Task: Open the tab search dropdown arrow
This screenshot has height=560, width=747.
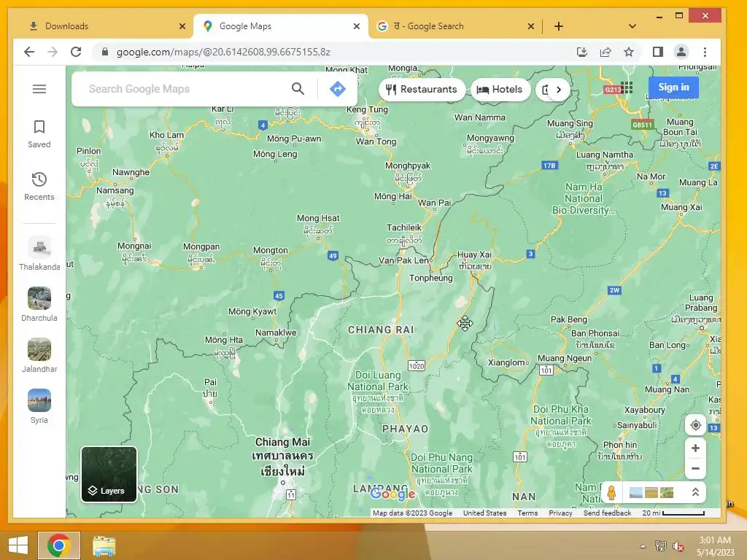Action: [632, 26]
